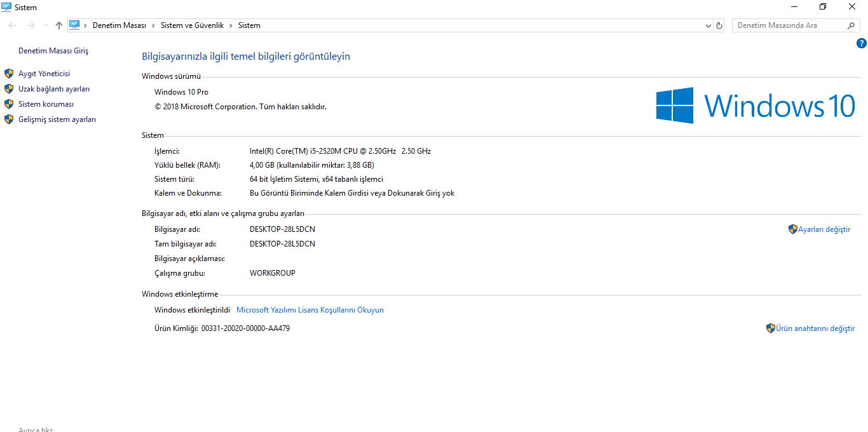Open recent locations dropdown arrow
This screenshot has height=432, width=868.
pyautogui.click(x=46, y=25)
